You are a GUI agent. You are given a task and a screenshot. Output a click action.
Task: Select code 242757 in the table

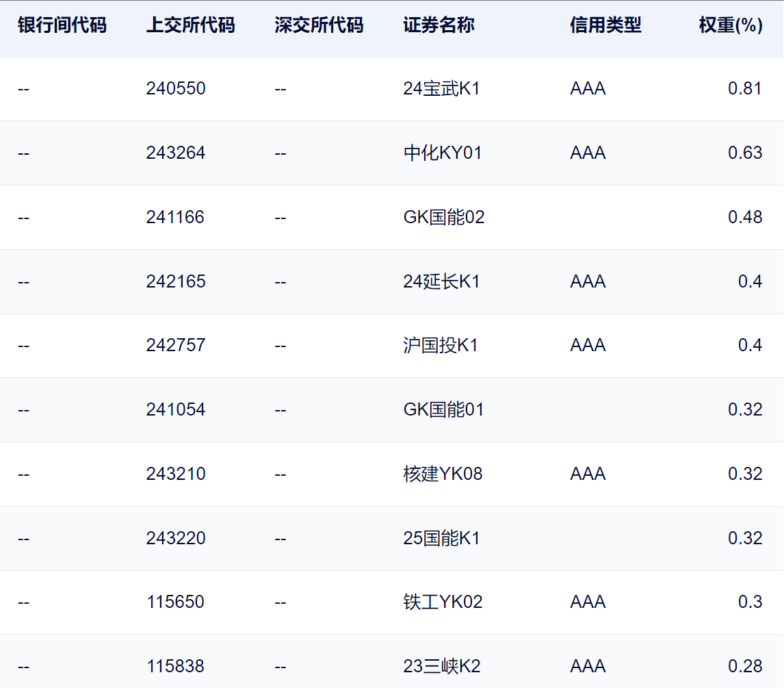(x=176, y=345)
